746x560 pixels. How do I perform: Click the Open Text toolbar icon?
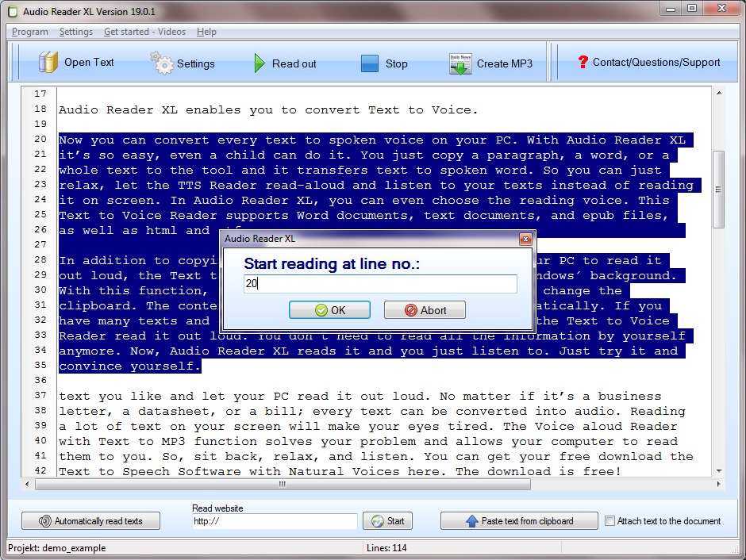click(x=48, y=62)
